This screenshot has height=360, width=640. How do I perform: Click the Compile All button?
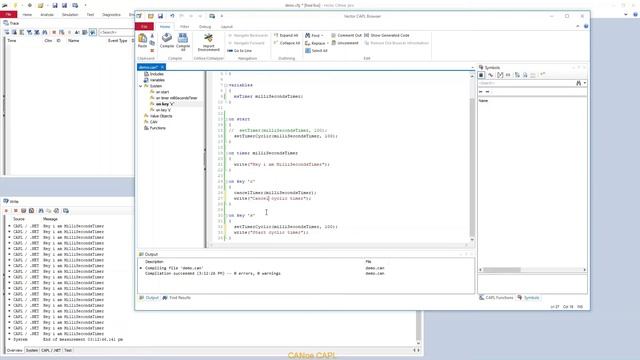[x=183, y=42]
